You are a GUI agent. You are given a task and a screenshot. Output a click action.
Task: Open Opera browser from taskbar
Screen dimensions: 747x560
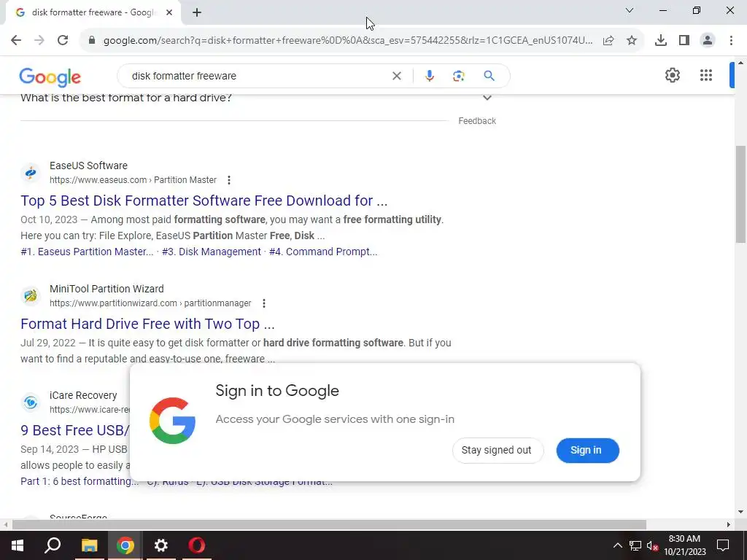[x=196, y=545]
